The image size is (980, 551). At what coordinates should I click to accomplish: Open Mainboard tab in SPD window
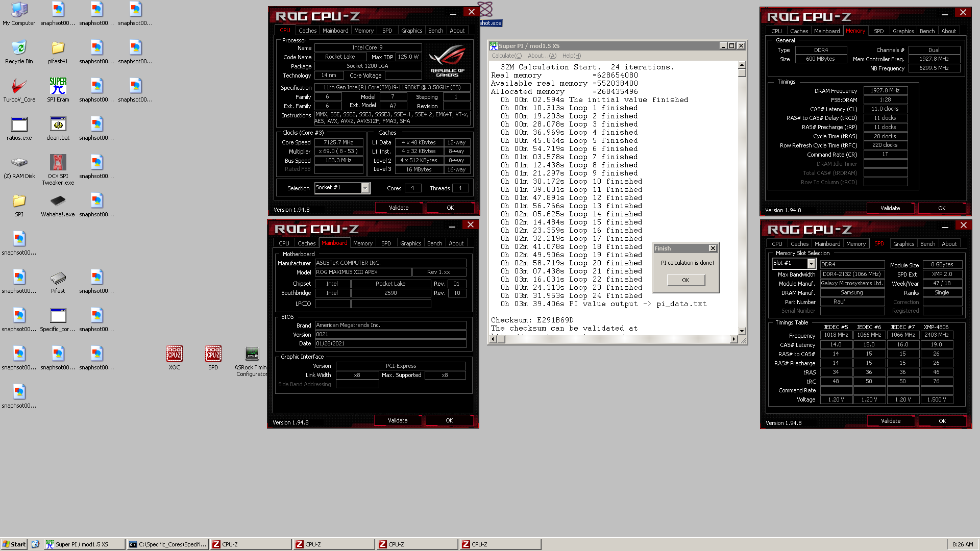827,244
